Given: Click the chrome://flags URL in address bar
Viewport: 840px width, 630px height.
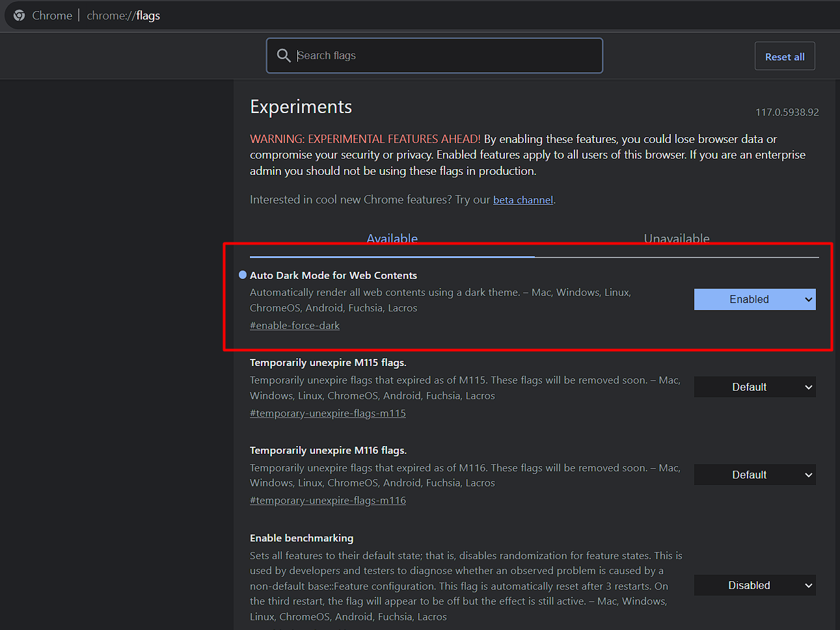Looking at the screenshot, I should [124, 16].
